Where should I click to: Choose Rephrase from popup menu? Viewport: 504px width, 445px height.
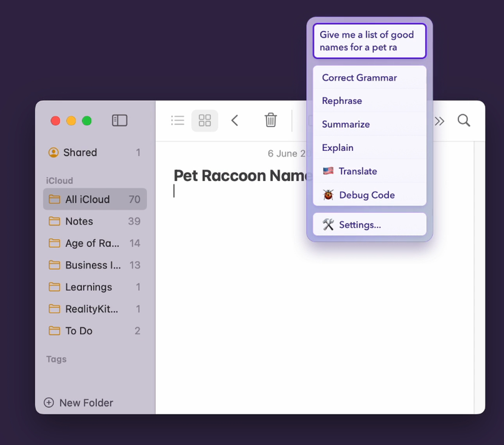[369, 101]
